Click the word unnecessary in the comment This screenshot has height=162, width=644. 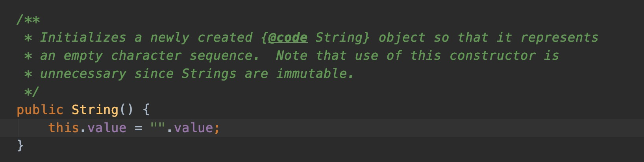point(83,74)
